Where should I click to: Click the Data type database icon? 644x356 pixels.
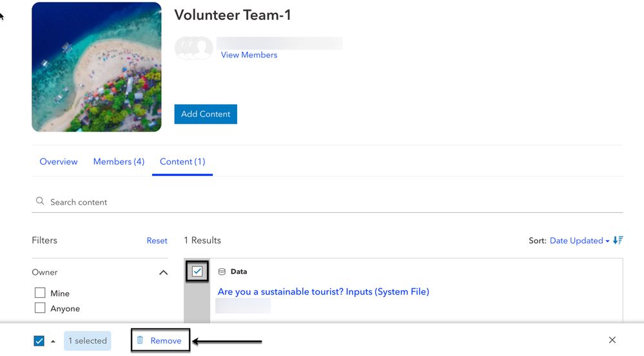(222, 272)
